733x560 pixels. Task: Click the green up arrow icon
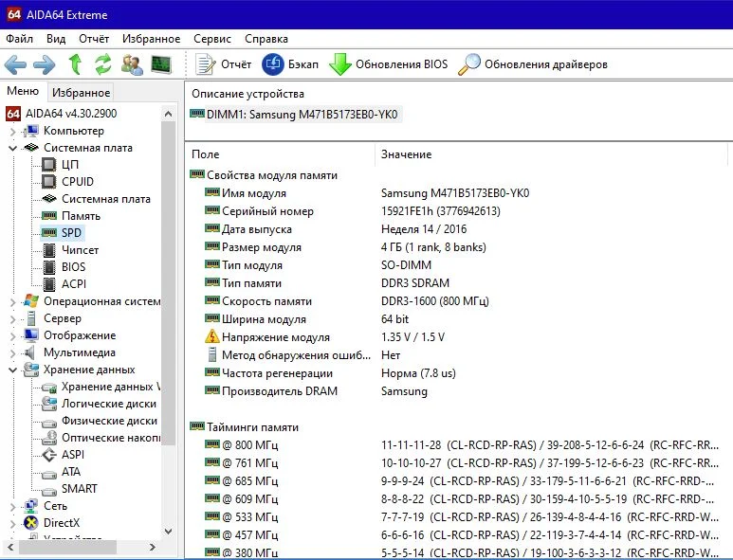pos(75,64)
